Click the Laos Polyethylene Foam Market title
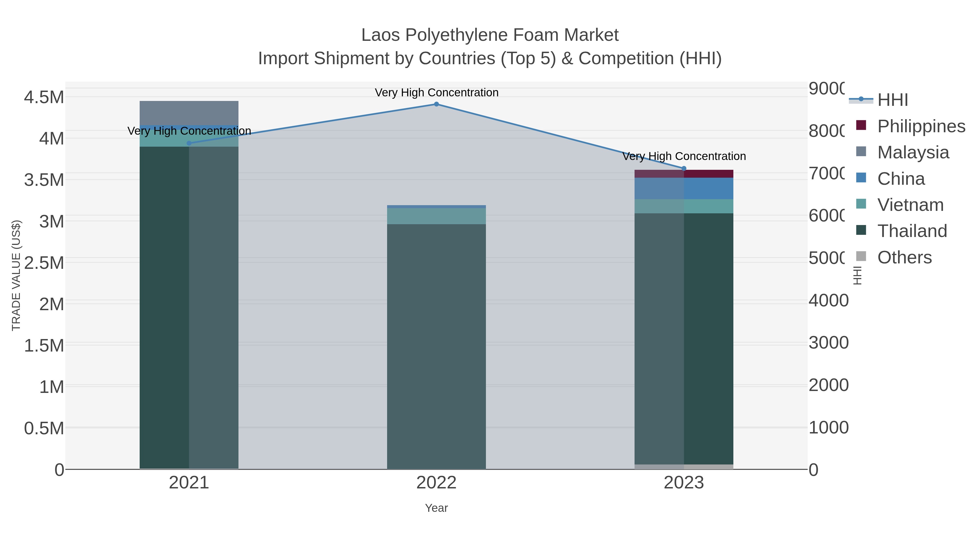 (x=490, y=35)
